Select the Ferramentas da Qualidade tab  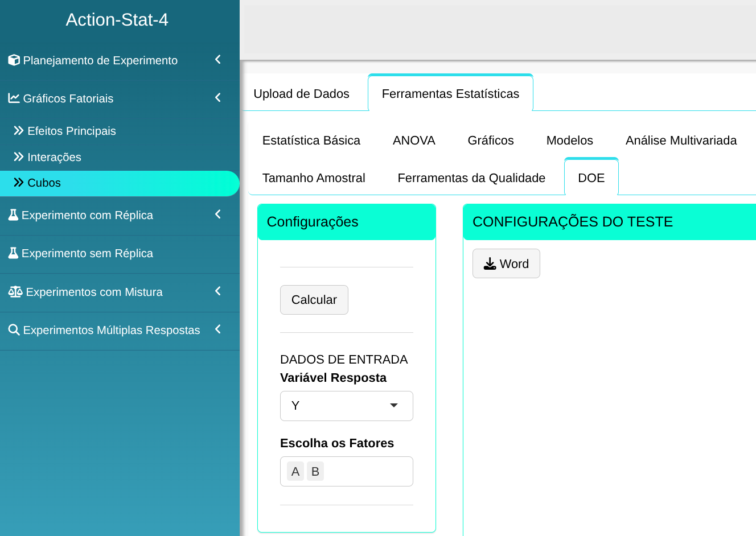coord(471,178)
